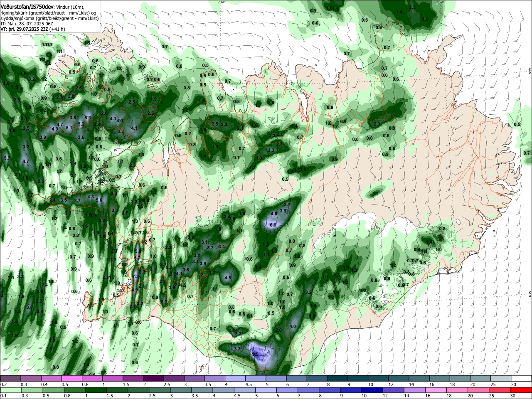Click the 'slydda/snjókoma' legend description line
This screenshot has width=532, height=399.
[49, 18]
